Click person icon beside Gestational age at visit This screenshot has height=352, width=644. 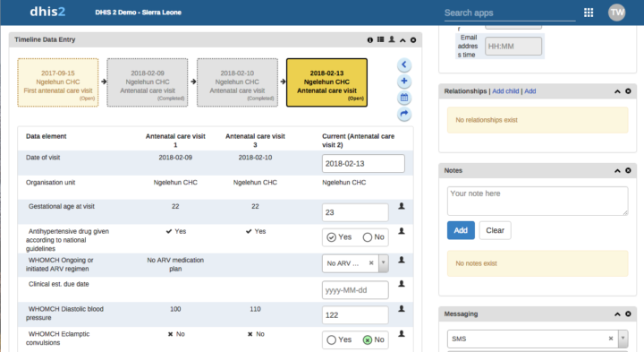[x=402, y=206]
